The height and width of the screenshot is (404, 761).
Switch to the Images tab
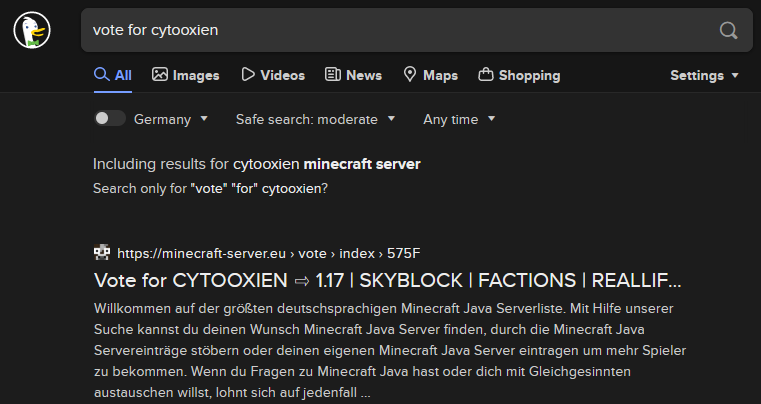(185, 75)
